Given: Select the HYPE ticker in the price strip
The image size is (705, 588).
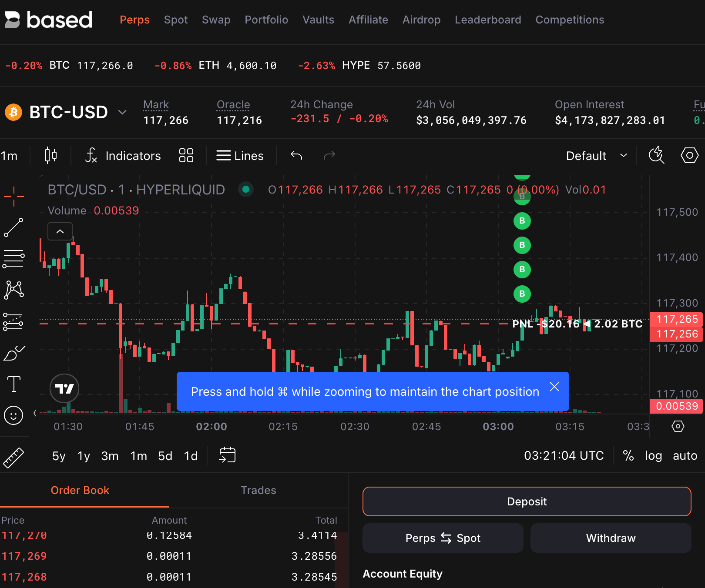Looking at the screenshot, I should [359, 65].
